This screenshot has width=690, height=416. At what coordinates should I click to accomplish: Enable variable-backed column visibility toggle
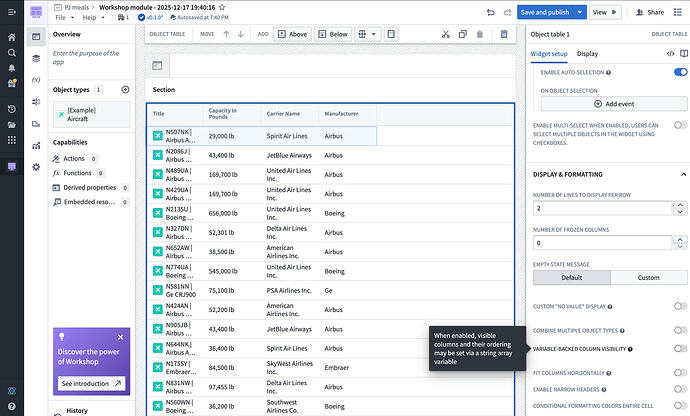tap(680, 349)
